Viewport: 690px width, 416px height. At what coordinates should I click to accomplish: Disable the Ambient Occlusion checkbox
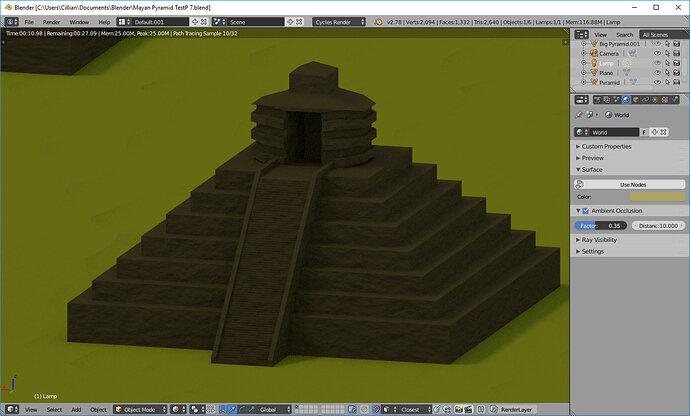tap(586, 211)
